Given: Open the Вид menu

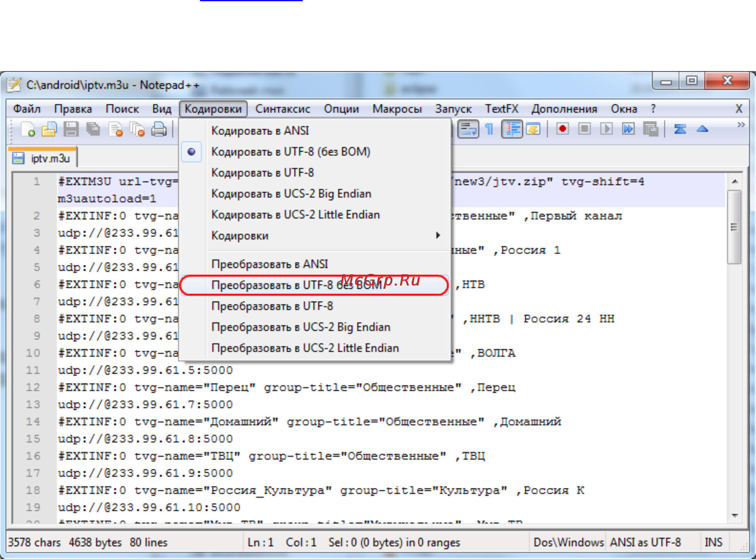Looking at the screenshot, I should [162, 109].
